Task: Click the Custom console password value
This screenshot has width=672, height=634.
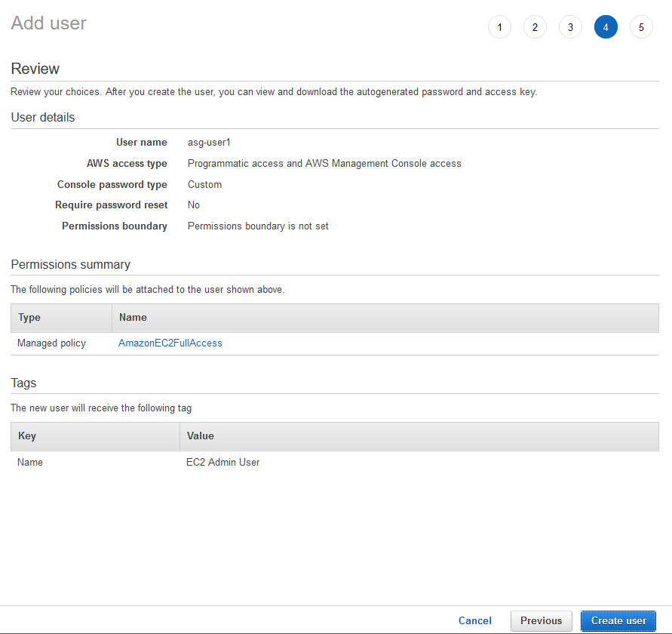Action: [x=204, y=184]
